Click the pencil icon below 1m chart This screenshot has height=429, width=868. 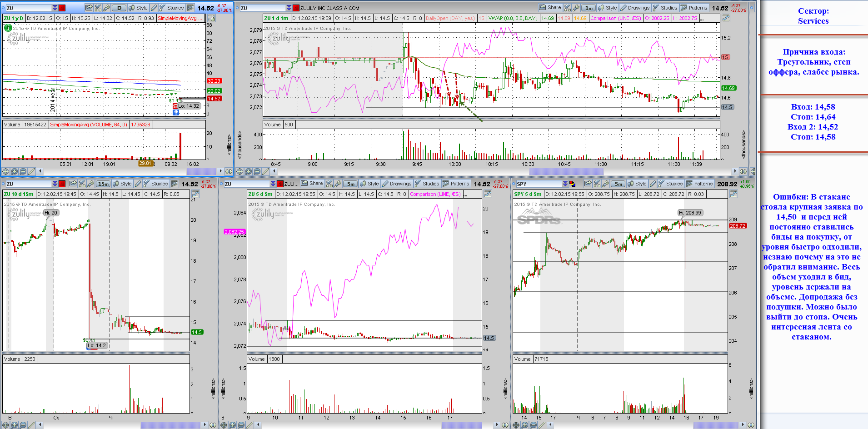[266, 171]
